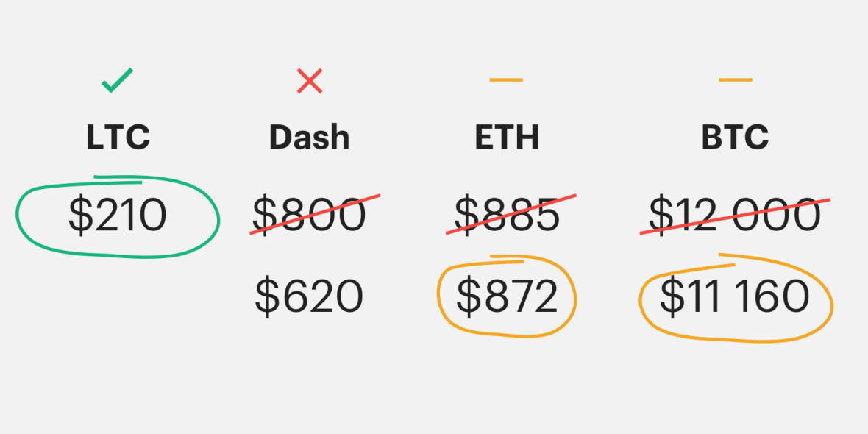The image size is (868, 434).
Task: Click the green checkmark above LTC
Action: pyautogui.click(x=118, y=80)
